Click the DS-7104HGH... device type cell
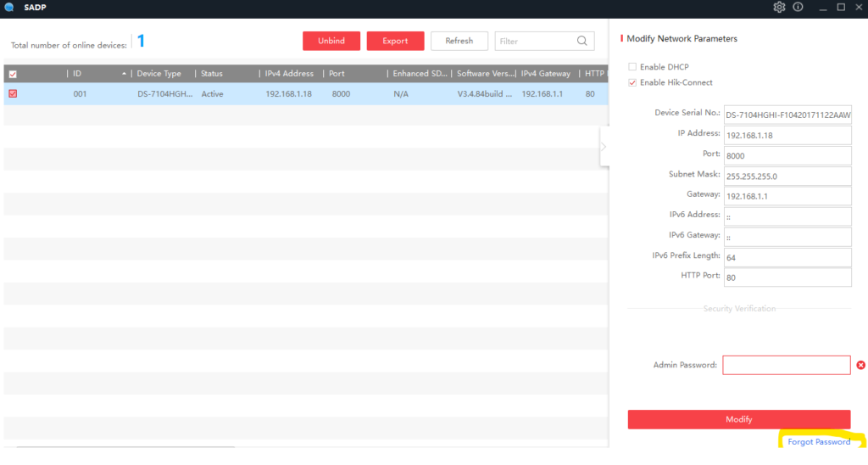This screenshot has height=465, width=868. click(x=165, y=94)
